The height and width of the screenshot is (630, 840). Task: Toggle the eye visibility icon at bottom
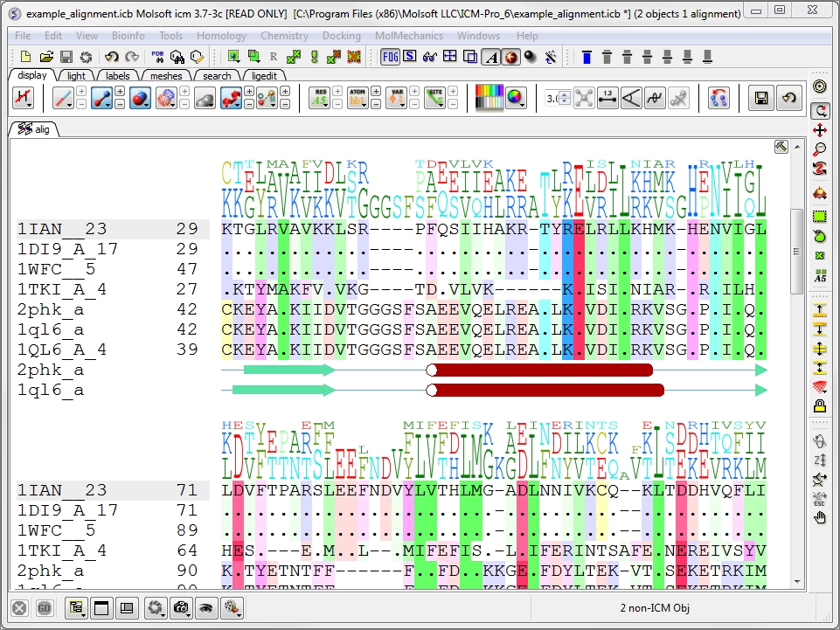(x=207, y=608)
